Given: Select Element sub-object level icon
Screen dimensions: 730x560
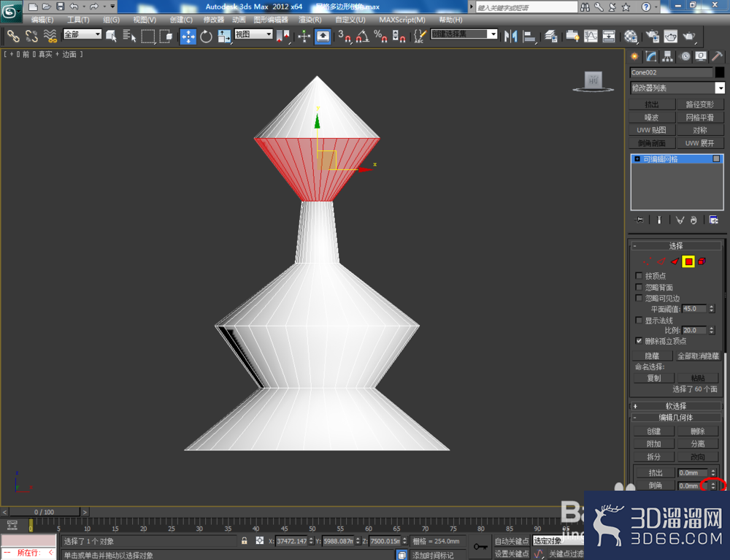Looking at the screenshot, I should 702,261.
